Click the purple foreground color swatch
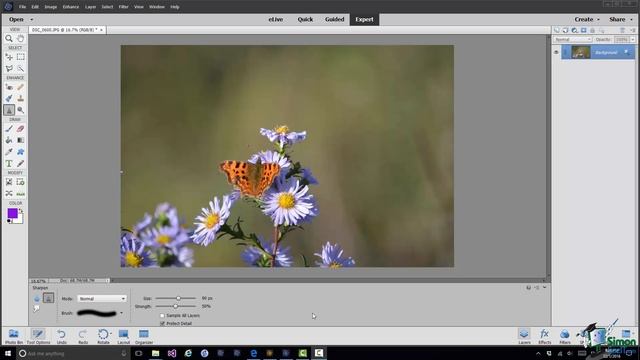Viewport: 640px width, 360px height. (12, 213)
